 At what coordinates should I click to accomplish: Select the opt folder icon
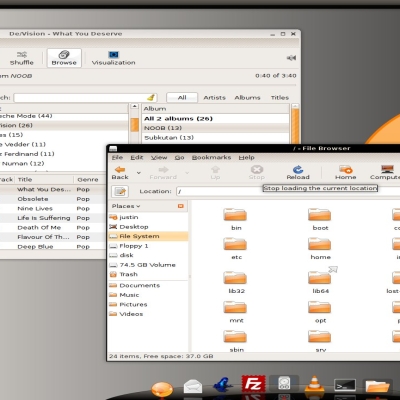coord(319,307)
